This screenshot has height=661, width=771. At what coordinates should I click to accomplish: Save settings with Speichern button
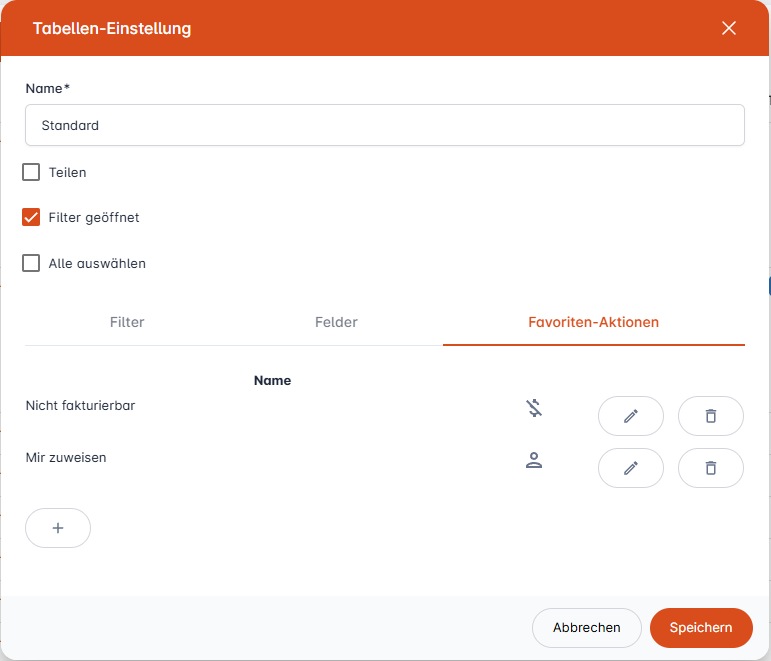[701, 628]
